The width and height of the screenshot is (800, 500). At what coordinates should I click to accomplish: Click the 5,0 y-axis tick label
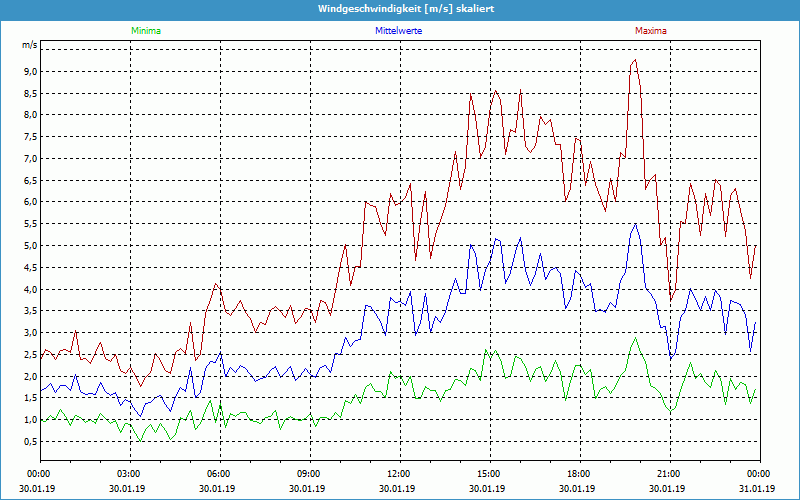[29, 246]
